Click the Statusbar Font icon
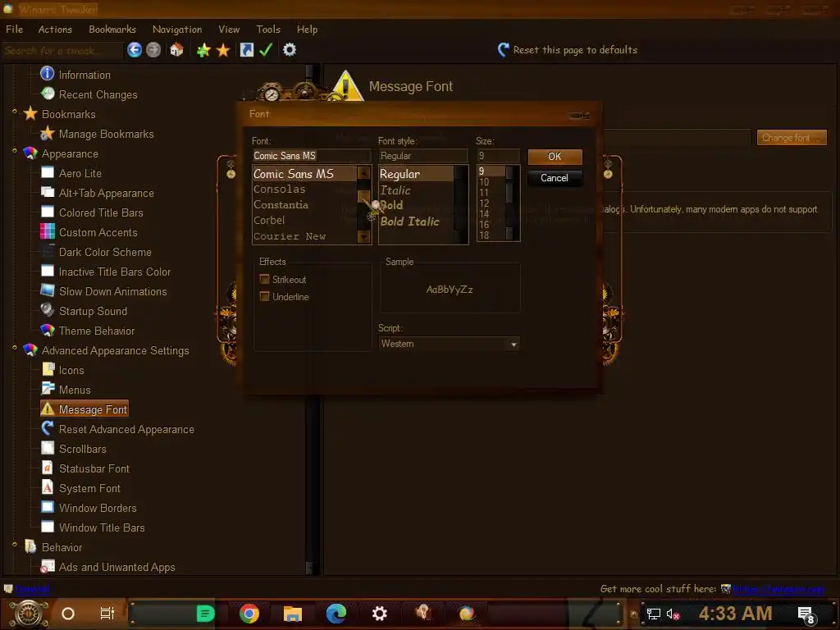The image size is (840, 630). (47, 468)
